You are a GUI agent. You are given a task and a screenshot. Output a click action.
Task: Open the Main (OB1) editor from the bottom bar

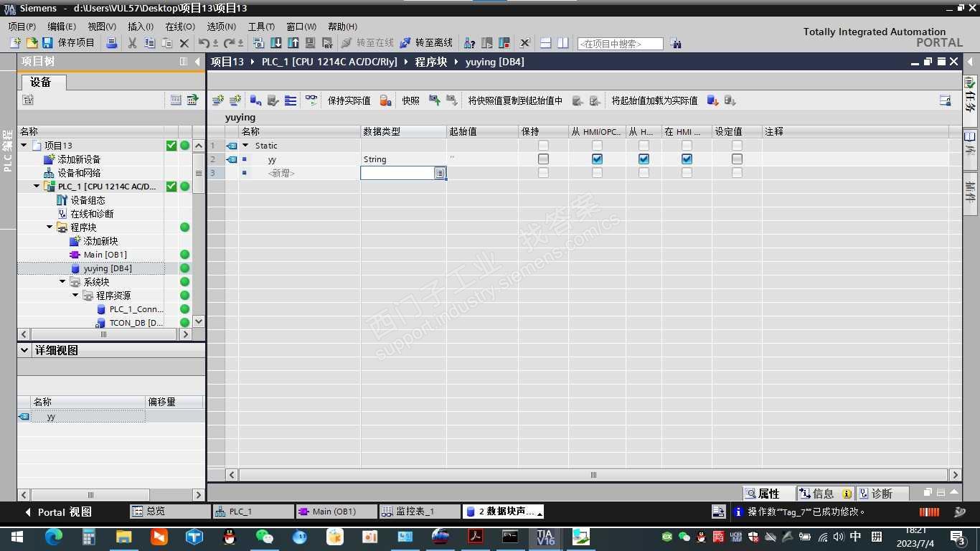[x=336, y=512]
